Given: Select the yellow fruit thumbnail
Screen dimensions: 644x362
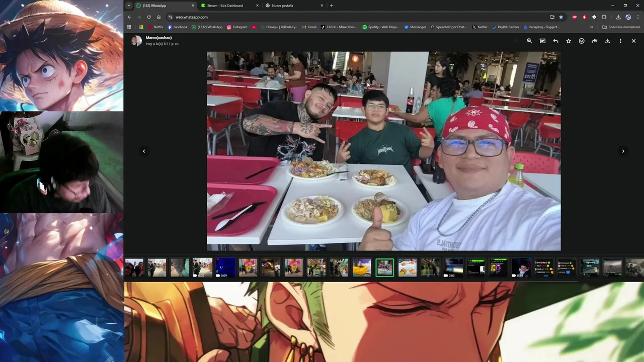Looking at the screenshot, I should tap(362, 267).
